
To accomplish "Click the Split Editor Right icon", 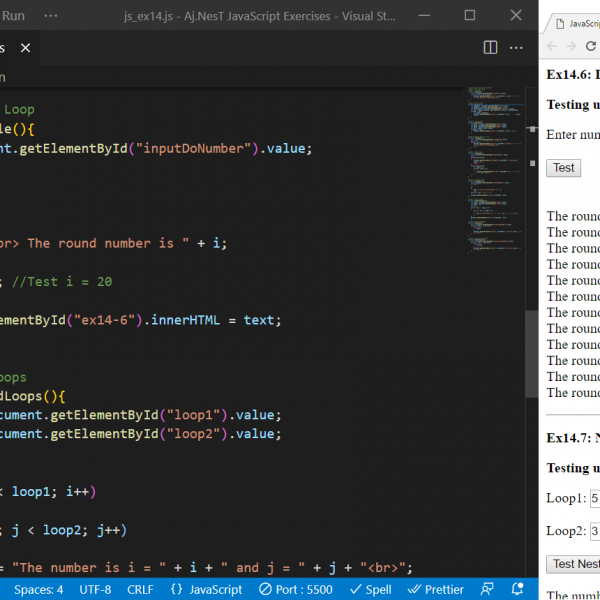I will point(490,47).
